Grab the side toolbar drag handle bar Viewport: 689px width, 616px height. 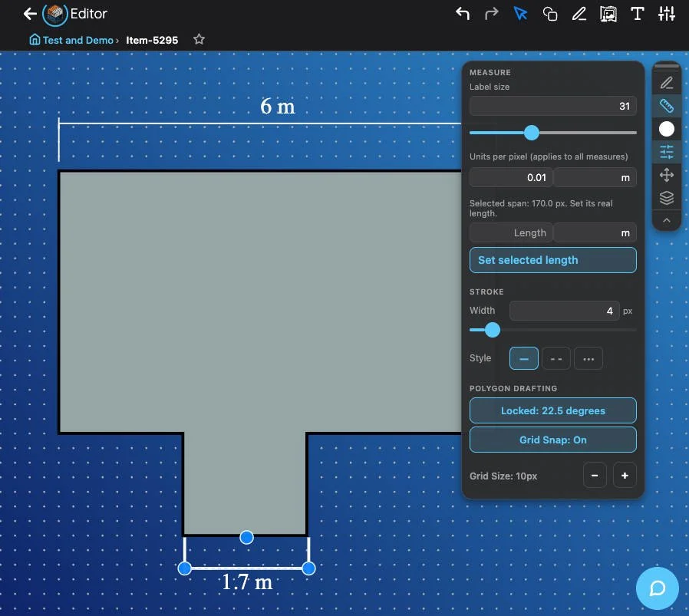pos(666,66)
